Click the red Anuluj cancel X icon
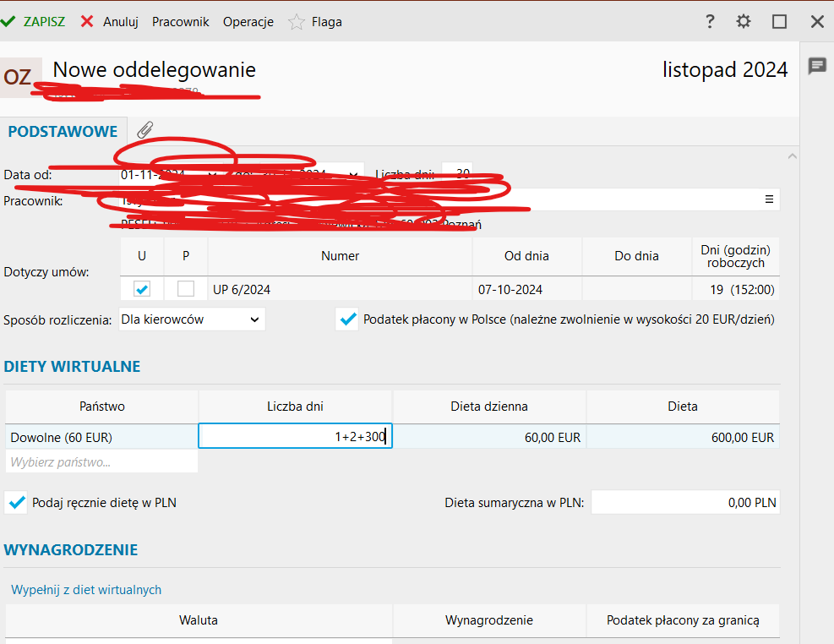The width and height of the screenshot is (834, 644). pyautogui.click(x=87, y=21)
